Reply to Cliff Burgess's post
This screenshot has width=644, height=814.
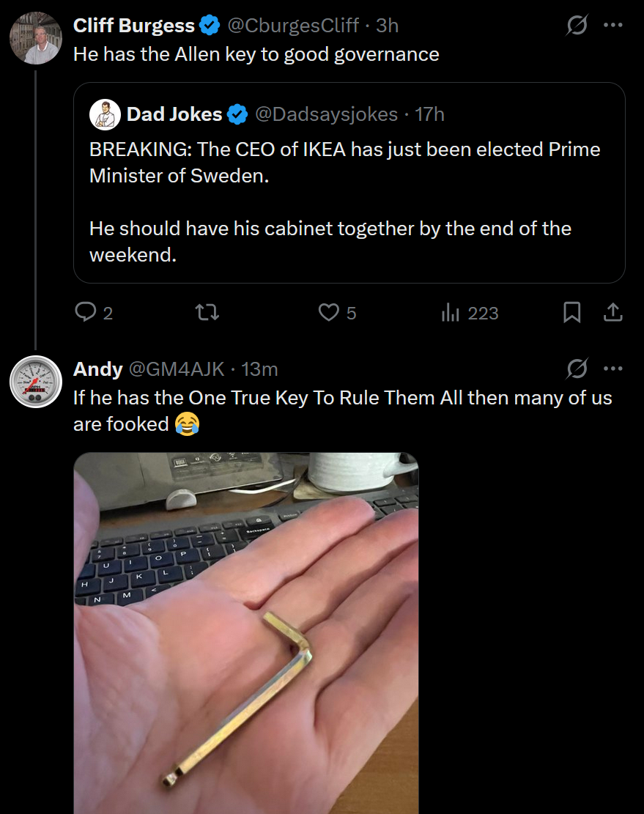[x=86, y=314]
